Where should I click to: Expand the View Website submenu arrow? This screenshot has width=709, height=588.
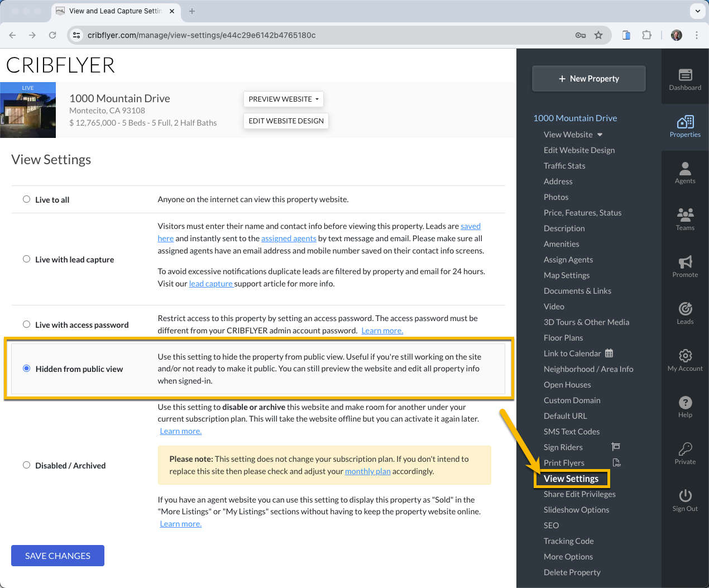pos(600,135)
